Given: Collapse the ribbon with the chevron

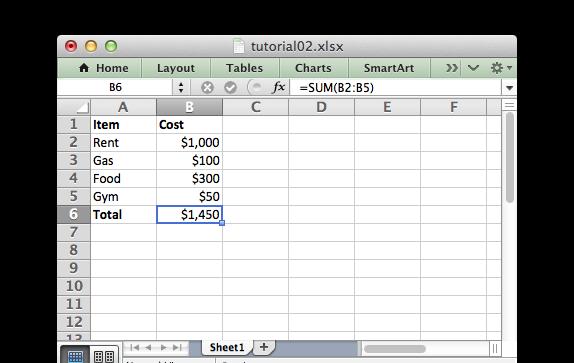Looking at the screenshot, I should coord(473,68).
